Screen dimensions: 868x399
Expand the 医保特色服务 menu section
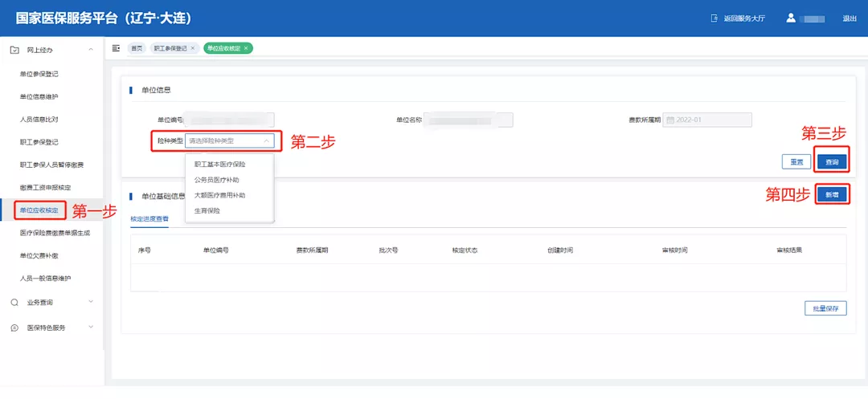pos(91,328)
